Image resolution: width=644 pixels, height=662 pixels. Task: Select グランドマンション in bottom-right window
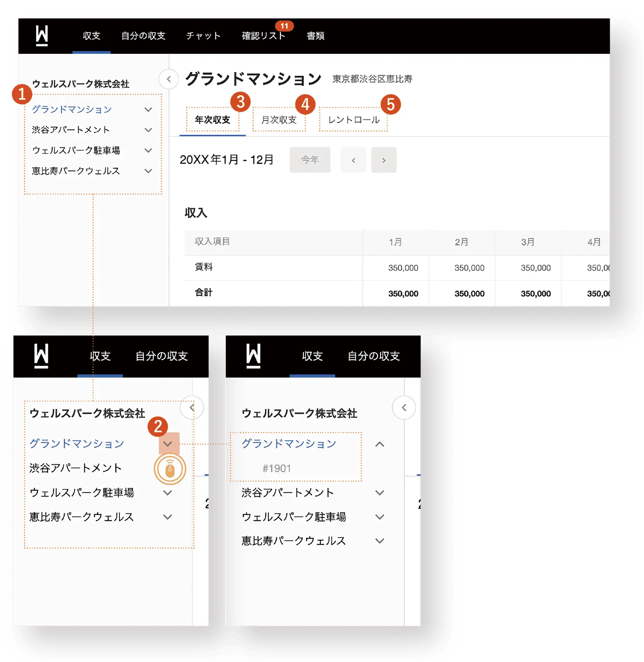click(289, 444)
